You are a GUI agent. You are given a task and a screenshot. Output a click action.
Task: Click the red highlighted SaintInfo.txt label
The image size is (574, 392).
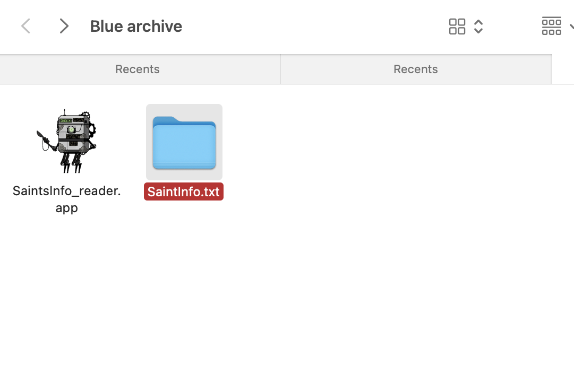(x=184, y=191)
